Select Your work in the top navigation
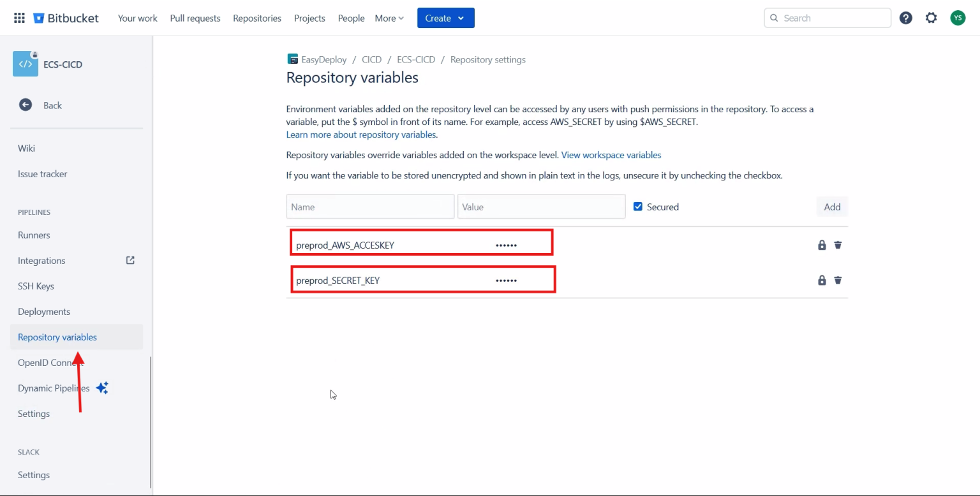 (x=137, y=18)
